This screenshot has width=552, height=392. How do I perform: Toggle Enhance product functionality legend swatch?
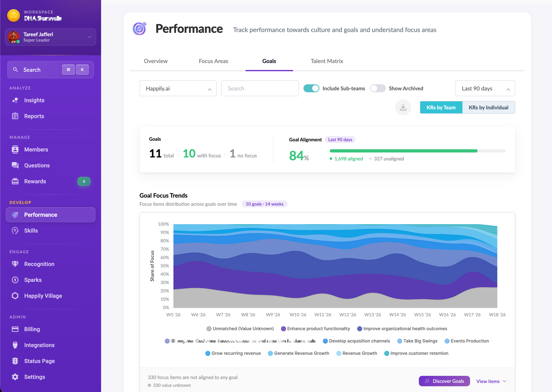[x=283, y=329]
